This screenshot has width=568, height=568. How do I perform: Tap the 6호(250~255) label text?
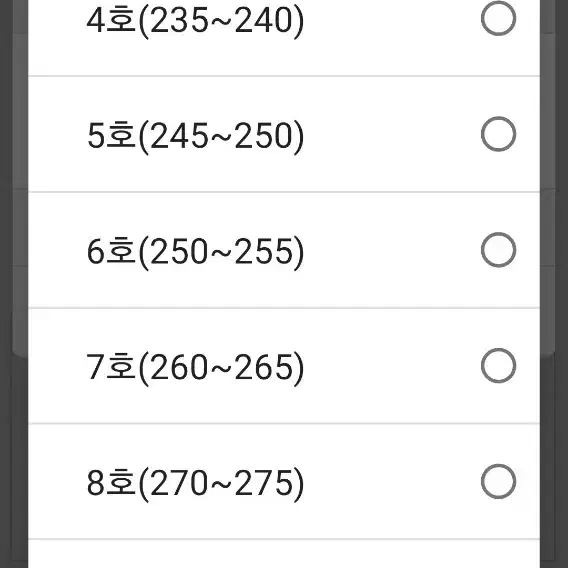(x=195, y=252)
